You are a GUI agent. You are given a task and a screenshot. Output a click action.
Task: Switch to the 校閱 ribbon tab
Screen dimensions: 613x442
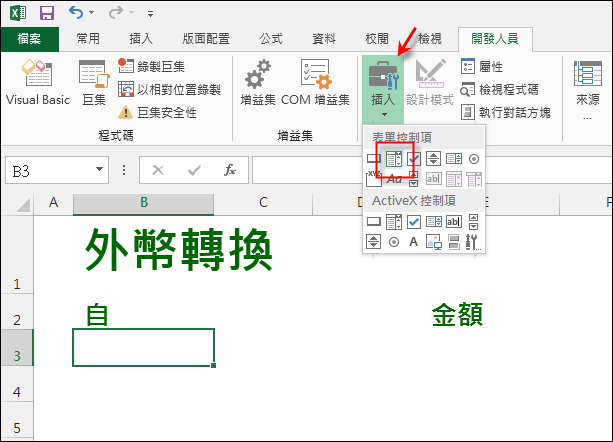click(377, 39)
